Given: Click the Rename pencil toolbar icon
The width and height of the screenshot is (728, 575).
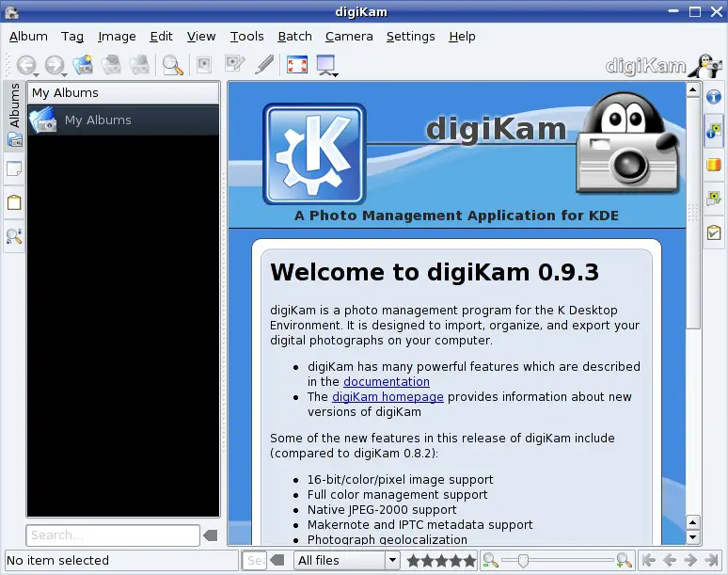Looking at the screenshot, I should point(264,65).
